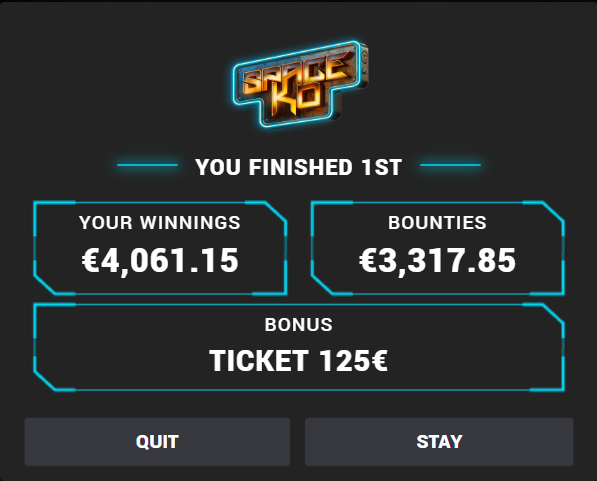597x481 pixels.
Task: Click the Space KO logo
Action: (x=300, y=83)
